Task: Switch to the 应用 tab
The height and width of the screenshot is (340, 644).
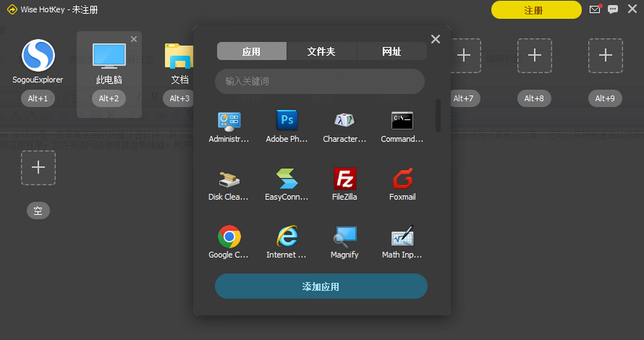Action: click(251, 51)
